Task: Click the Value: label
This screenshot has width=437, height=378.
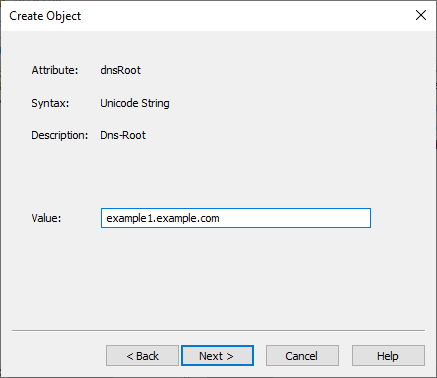Action: [46, 218]
